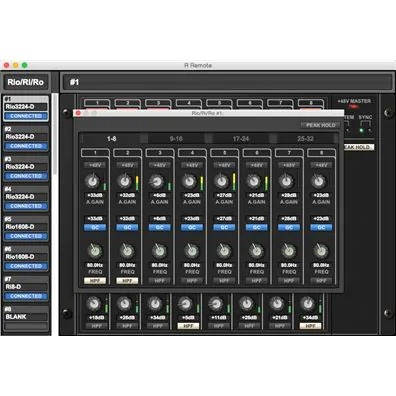Click the Rio/Ri/Ro header button
This screenshot has height=396, width=396.
[26, 82]
